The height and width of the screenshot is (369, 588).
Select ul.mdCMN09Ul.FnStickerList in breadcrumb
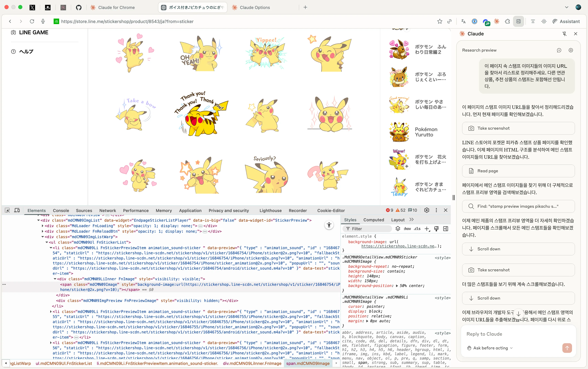coord(64,363)
